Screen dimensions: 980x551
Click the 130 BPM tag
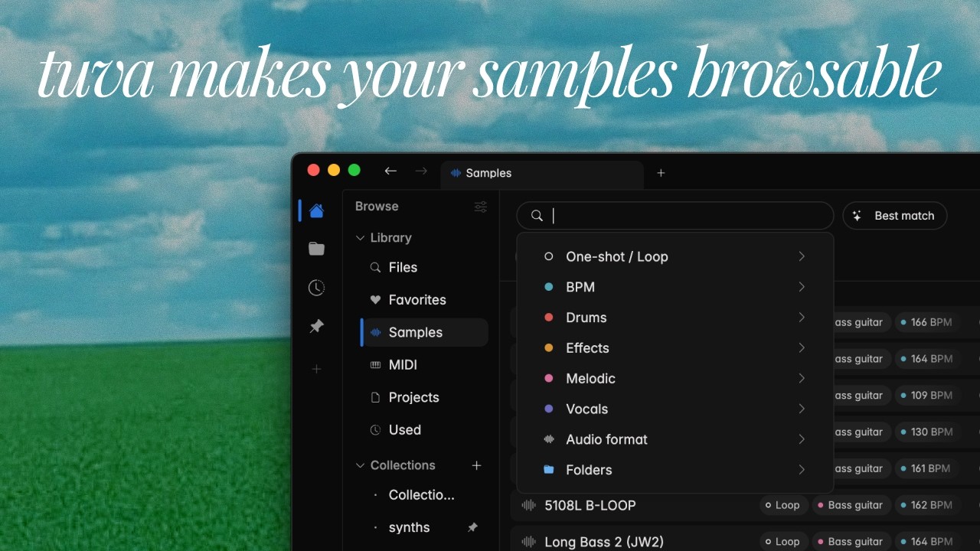(x=926, y=432)
